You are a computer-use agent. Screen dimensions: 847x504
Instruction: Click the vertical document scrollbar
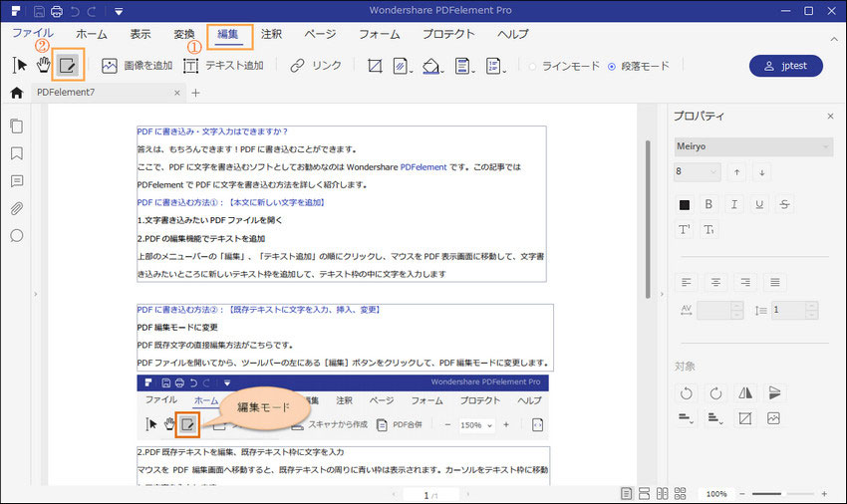pyautogui.click(x=649, y=219)
